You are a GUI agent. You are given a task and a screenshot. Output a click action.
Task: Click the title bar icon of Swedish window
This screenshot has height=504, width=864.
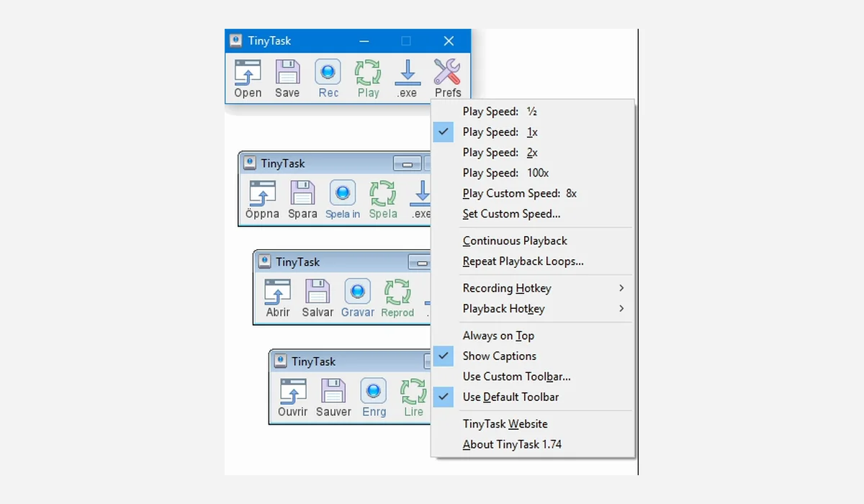249,163
